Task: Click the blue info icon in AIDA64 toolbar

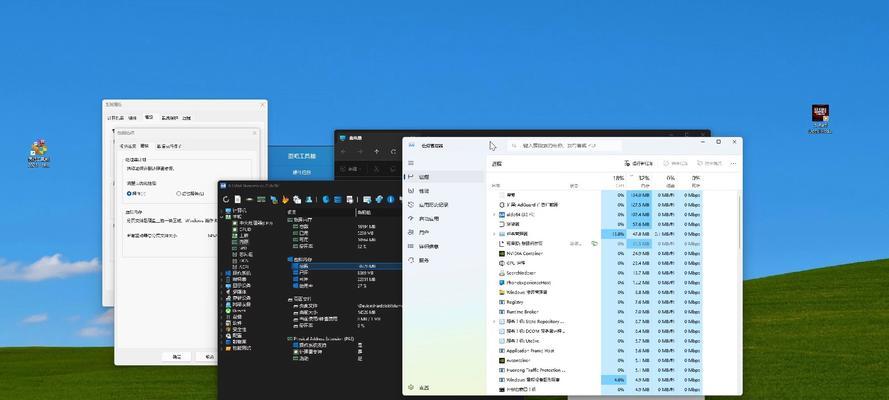Action: click(391, 199)
